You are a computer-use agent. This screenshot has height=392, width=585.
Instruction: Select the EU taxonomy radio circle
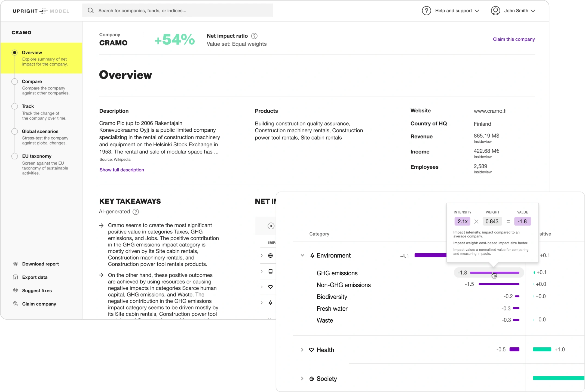pyautogui.click(x=15, y=156)
